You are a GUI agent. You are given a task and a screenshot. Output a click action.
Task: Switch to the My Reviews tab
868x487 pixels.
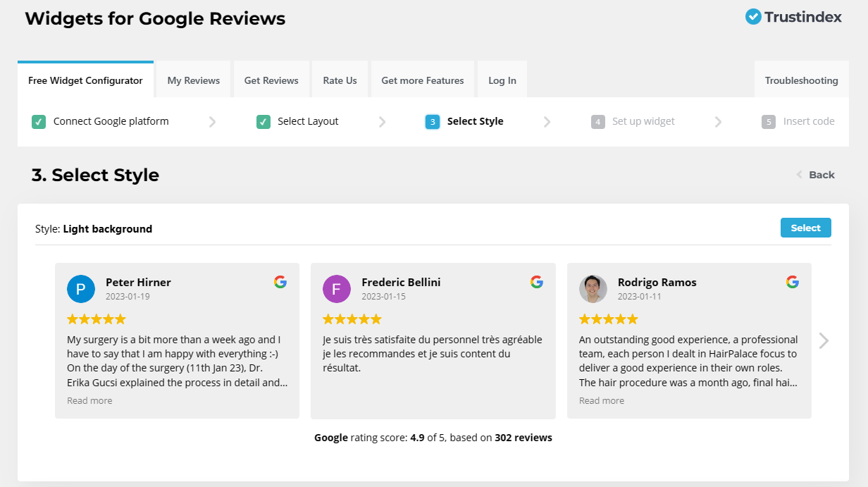pos(193,80)
